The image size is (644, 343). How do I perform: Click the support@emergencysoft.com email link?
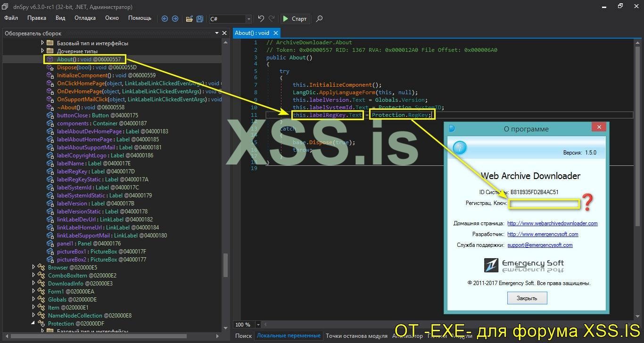540,245
